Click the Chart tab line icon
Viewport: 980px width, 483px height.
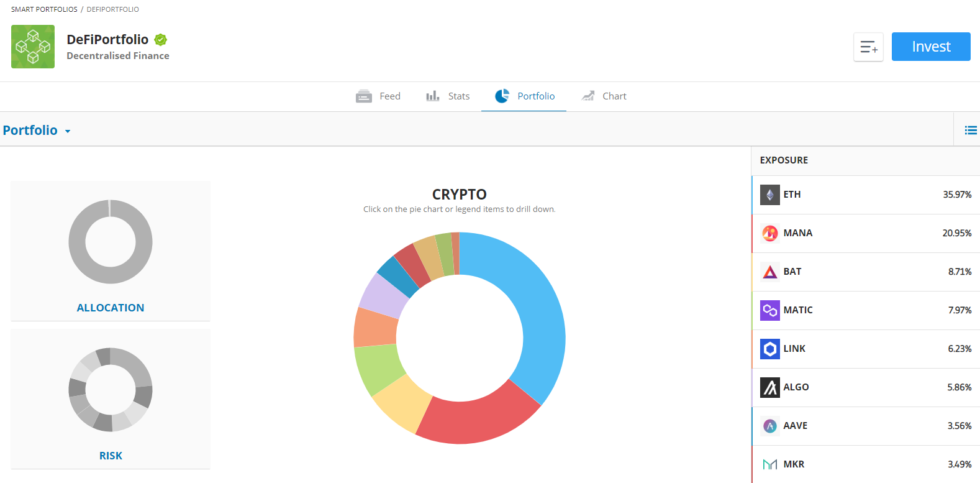[588, 96]
